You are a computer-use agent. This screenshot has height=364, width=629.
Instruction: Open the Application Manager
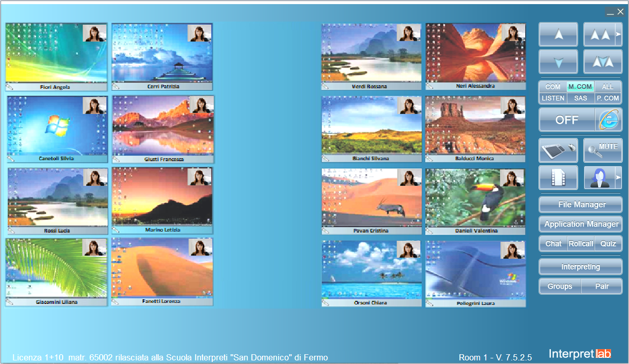581,224
